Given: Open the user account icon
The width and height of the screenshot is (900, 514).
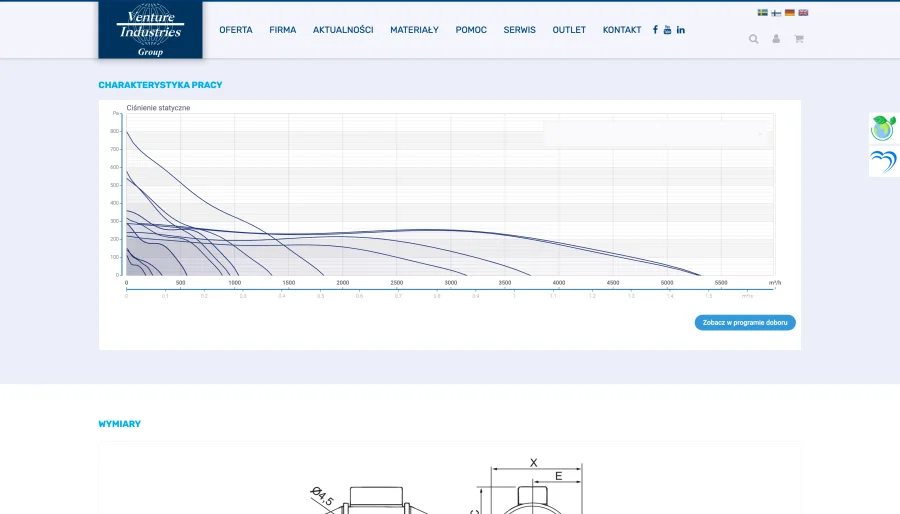Looking at the screenshot, I should (x=776, y=39).
